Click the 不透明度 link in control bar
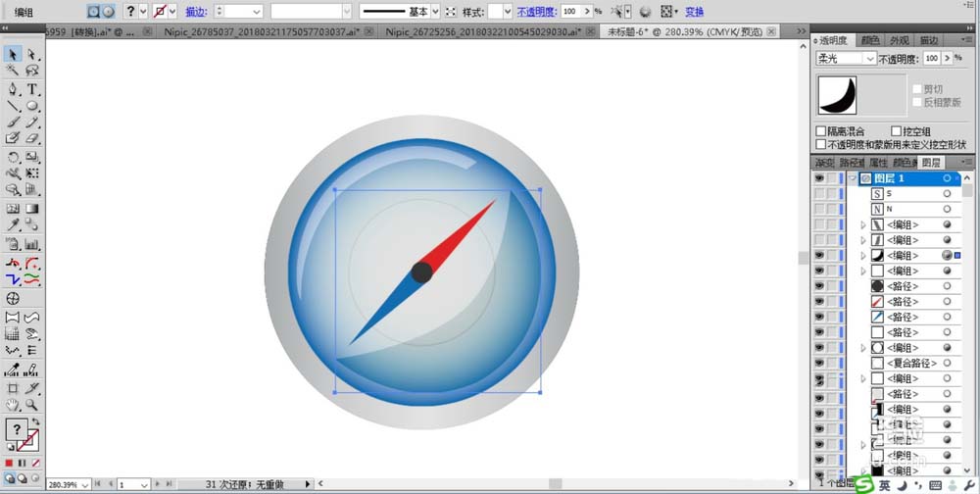Viewport: 980px width, 494px height. pyautogui.click(x=537, y=11)
